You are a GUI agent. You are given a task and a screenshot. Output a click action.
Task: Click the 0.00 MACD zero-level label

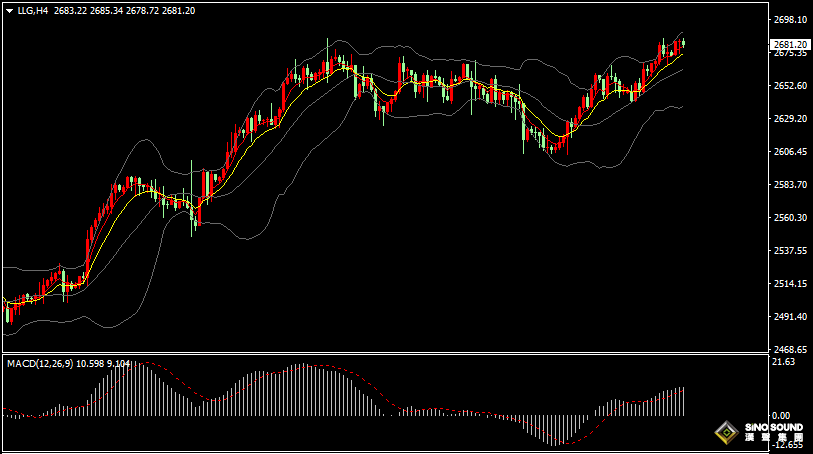(781, 415)
